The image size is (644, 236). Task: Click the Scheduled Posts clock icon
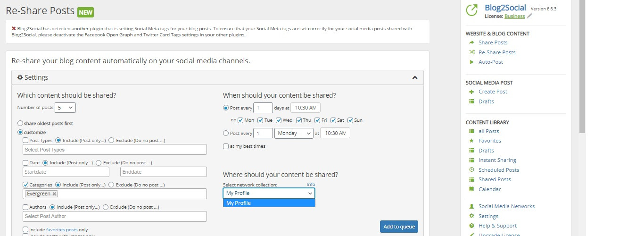(x=471, y=170)
